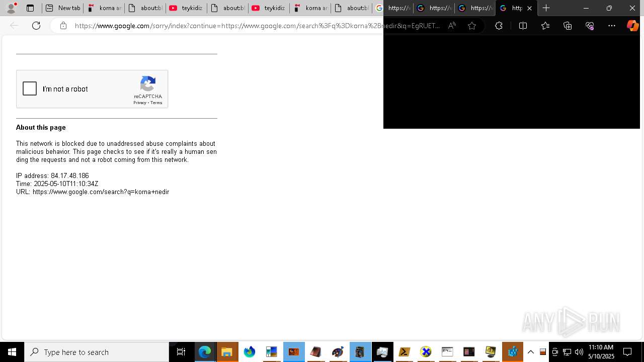Open the volume tray icon
The image size is (644, 362).
pos(579,352)
